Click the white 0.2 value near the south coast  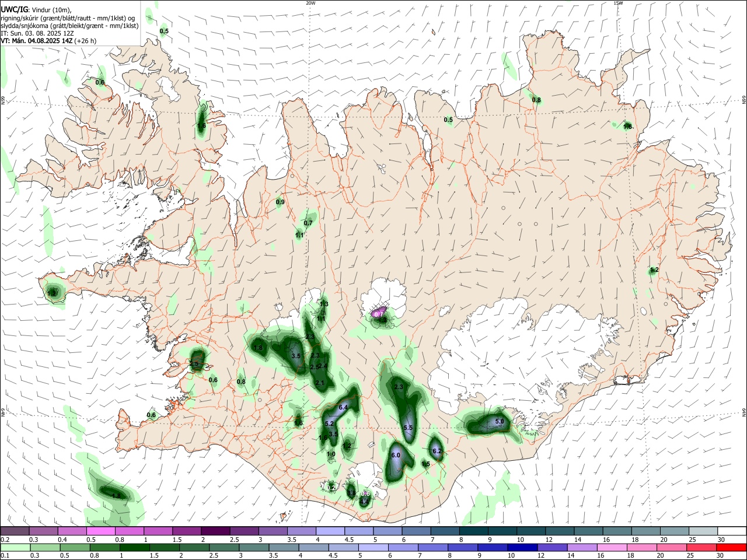tap(331, 488)
